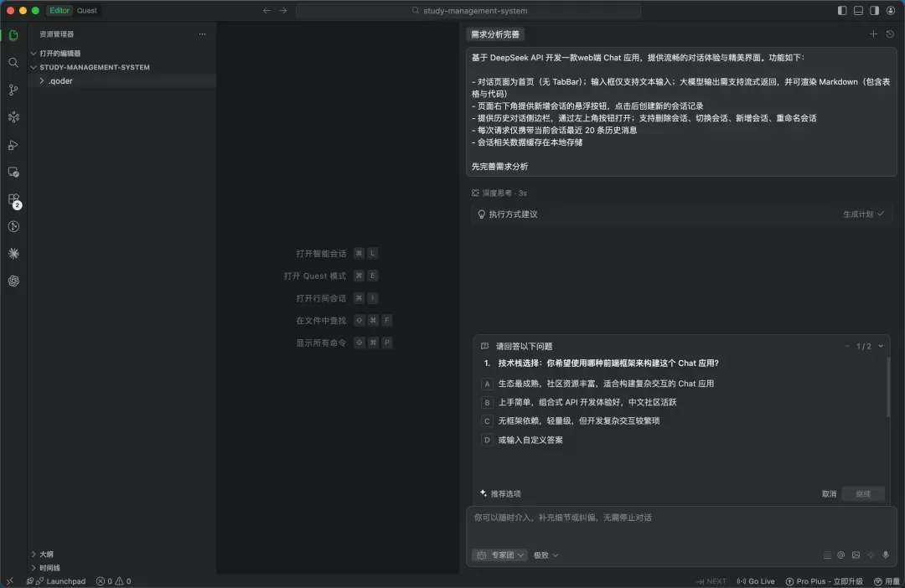Open the Run and Debug view
Viewport: 905px width, 588px height.
coord(13,145)
